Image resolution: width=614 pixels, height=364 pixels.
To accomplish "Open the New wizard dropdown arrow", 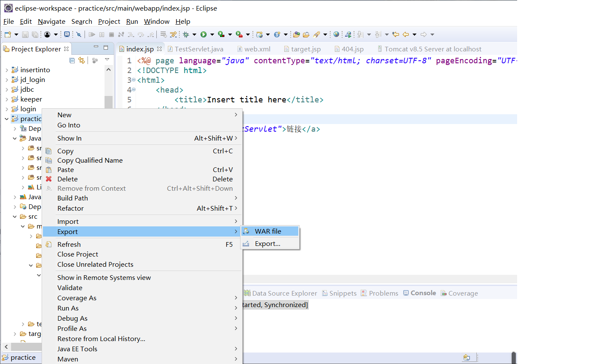I will 16,34.
